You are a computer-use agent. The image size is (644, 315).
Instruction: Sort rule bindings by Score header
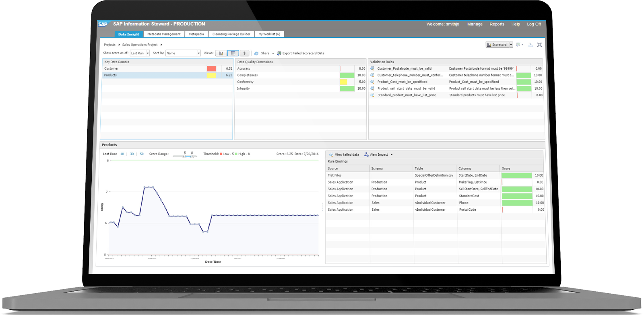pyautogui.click(x=522, y=169)
